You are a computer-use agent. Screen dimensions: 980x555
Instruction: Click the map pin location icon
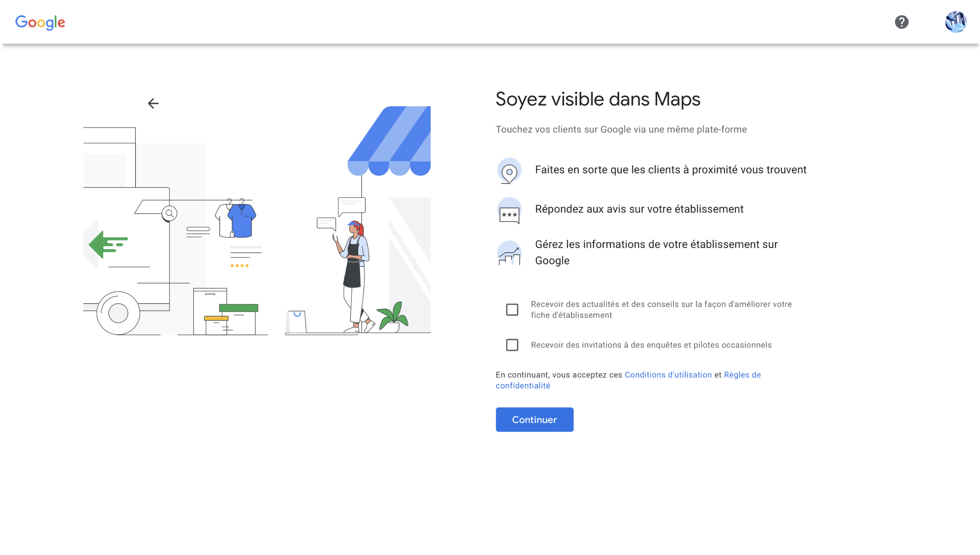(x=509, y=171)
